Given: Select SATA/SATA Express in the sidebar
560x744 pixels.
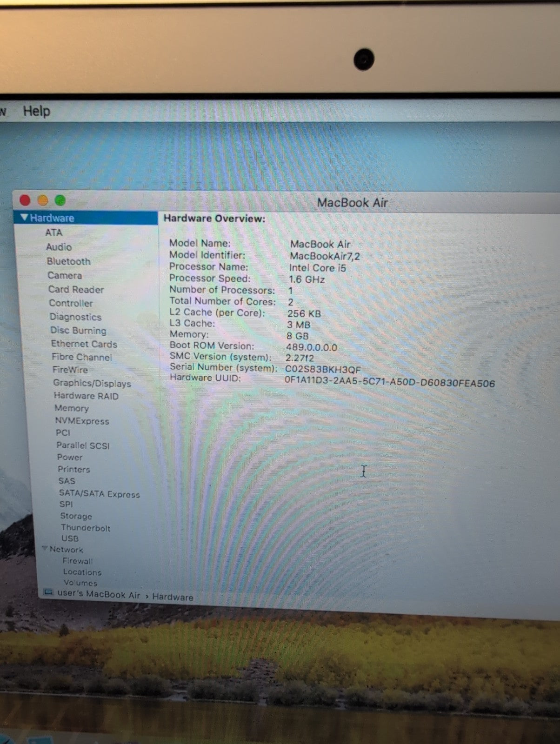Looking at the screenshot, I should [x=99, y=494].
